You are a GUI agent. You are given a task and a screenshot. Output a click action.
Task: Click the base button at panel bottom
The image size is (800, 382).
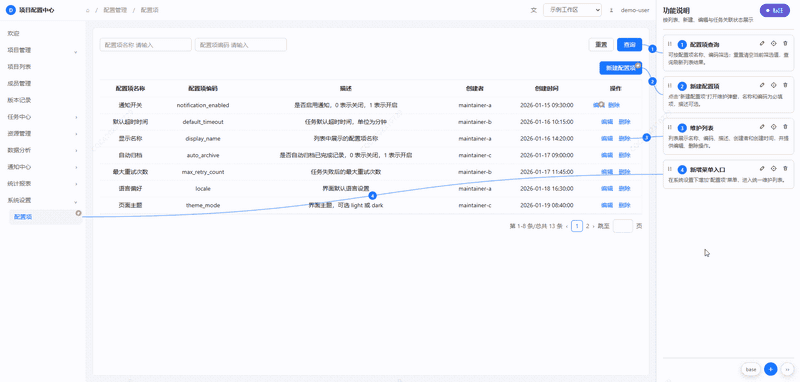[751, 369]
